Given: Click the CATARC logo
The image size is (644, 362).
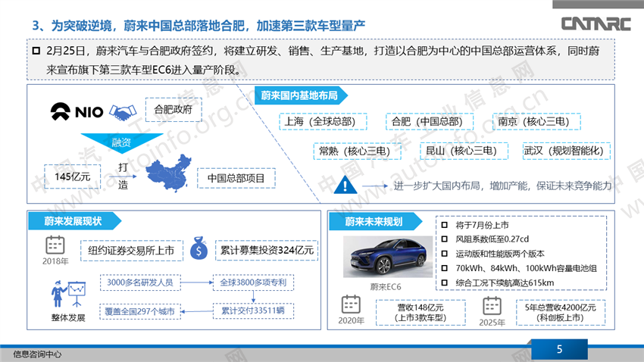Looking at the screenshot, I should pos(596,23).
